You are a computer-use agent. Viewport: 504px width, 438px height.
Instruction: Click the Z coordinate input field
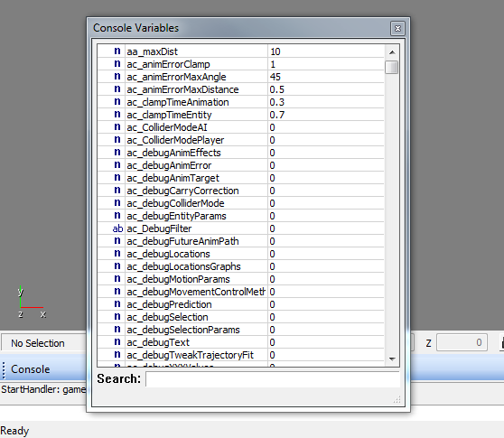[x=462, y=342]
